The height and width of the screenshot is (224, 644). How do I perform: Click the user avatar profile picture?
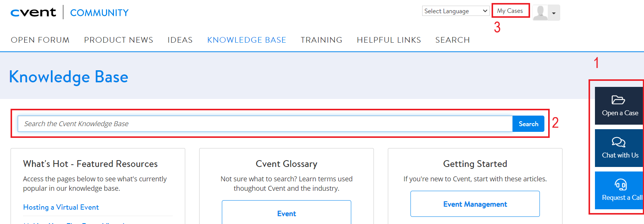click(x=540, y=13)
